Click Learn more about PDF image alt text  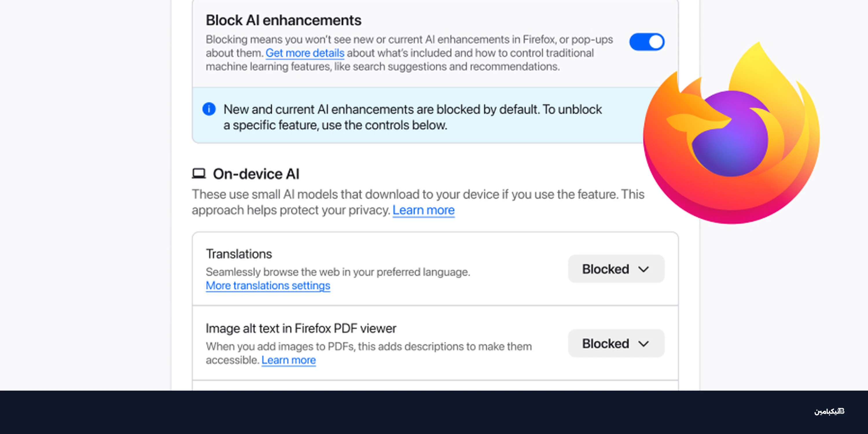point(288,360)
